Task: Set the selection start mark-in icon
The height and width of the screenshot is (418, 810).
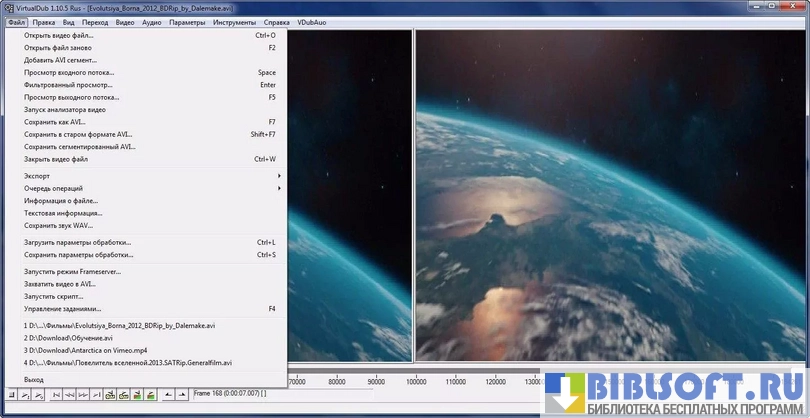Action: coord(168,395)
